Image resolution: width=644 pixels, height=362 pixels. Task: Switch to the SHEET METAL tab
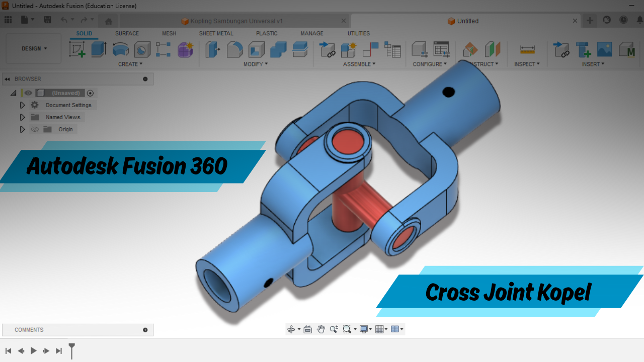click(x=216, y=33)
